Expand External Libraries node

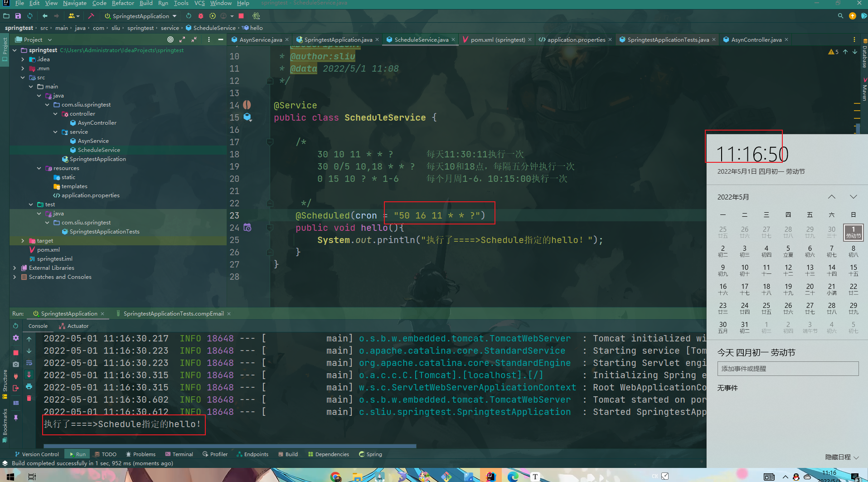(15, 268)
